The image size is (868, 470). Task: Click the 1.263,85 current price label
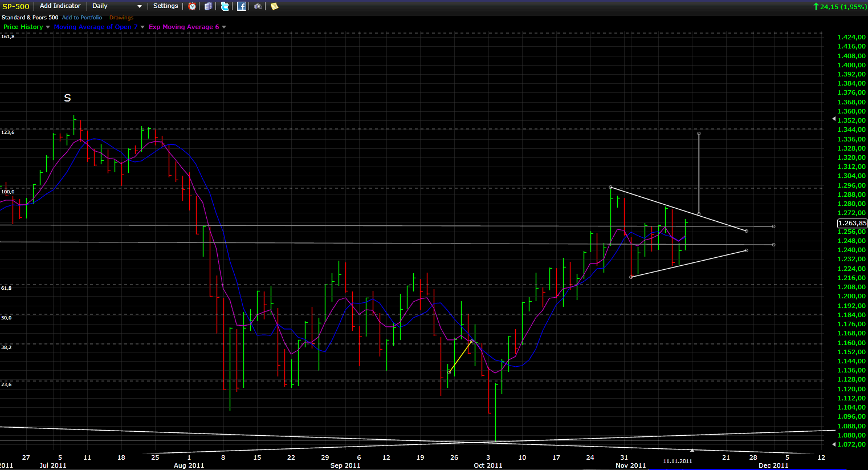point(851,223)
